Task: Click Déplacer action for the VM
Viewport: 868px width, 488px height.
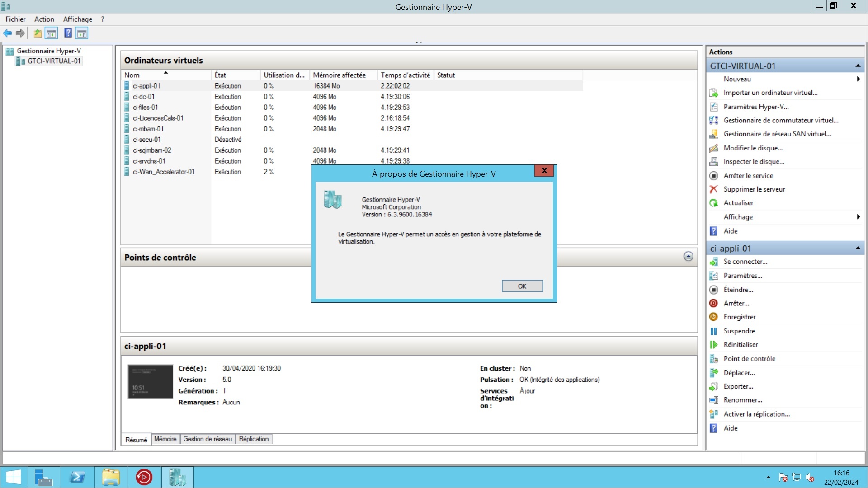Action: coord(739,372)
